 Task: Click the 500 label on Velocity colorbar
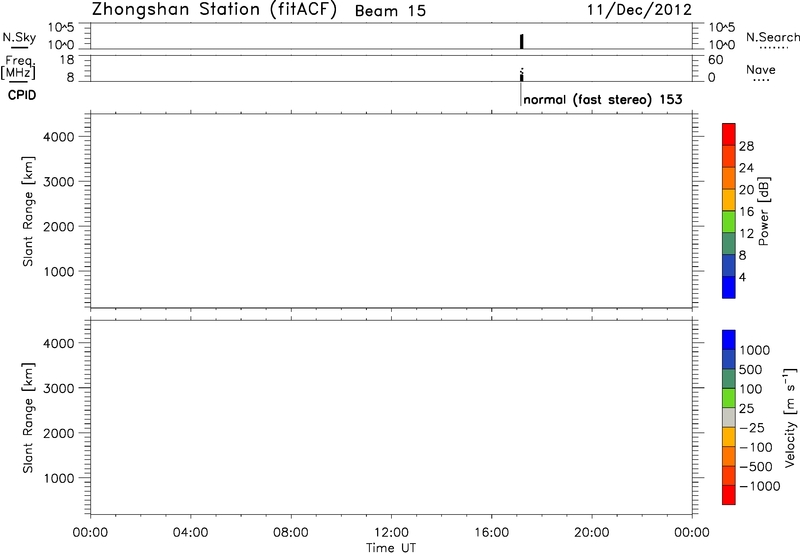751,370
